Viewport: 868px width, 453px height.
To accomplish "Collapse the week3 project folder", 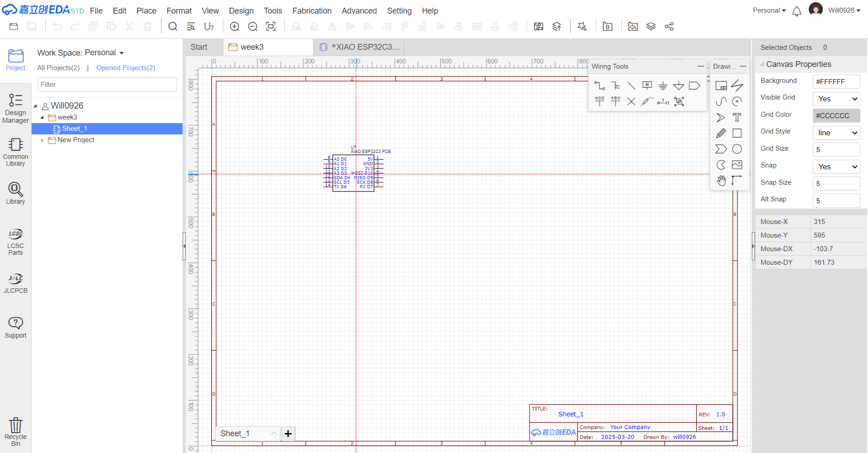I will tap(42, 118).
